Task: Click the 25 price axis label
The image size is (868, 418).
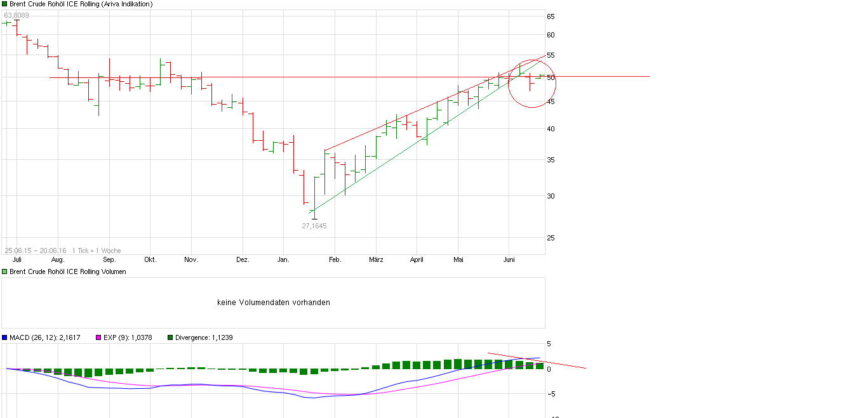Action: coord(551,238)
